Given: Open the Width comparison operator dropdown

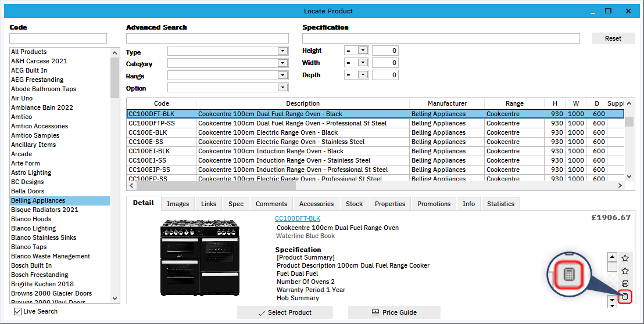Looking at the screenshot, I should pyautogui.click(x=362, y=63).
